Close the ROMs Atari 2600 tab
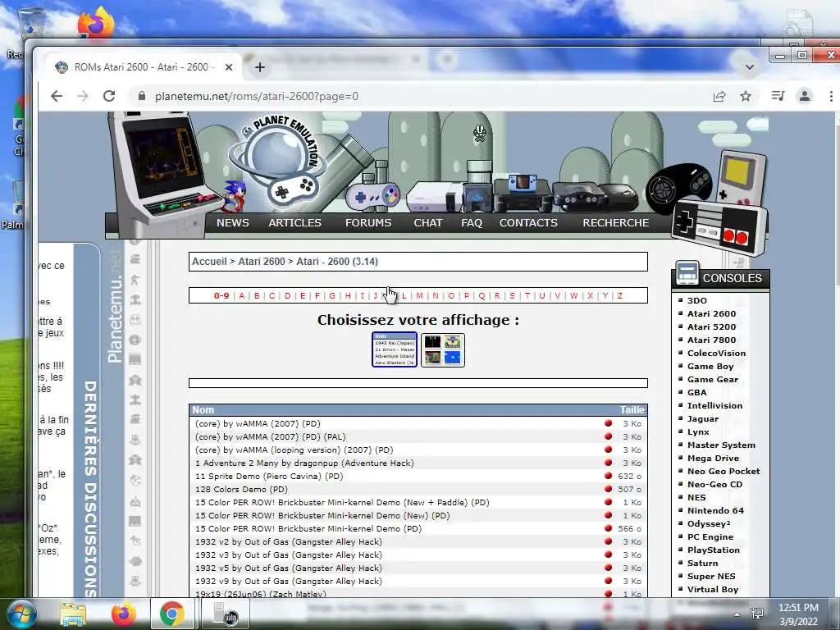 (x=229, y=67)
